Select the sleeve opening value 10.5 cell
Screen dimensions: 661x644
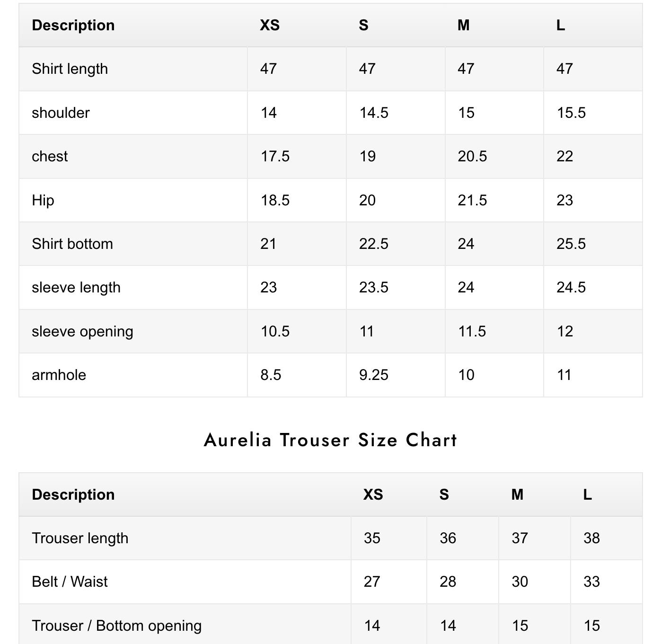275,332
